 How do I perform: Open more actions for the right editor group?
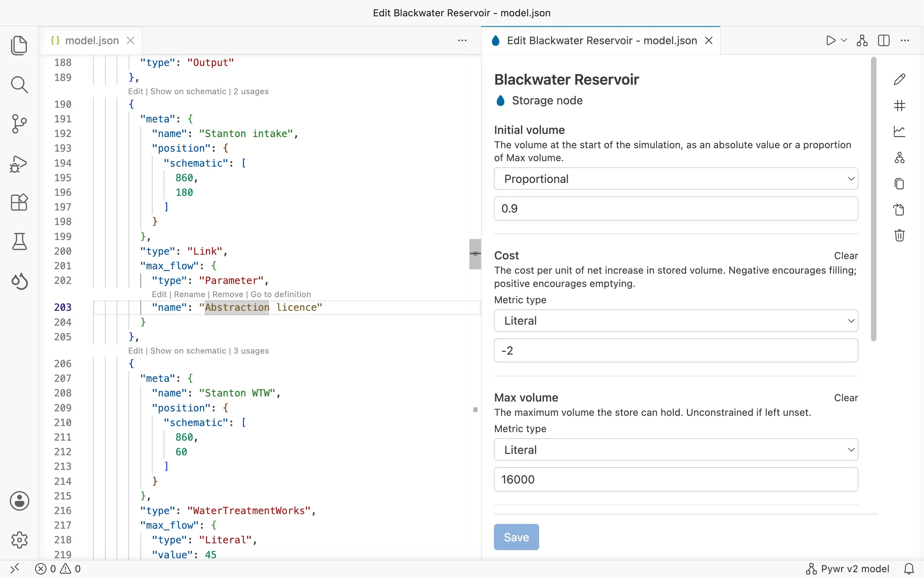pos(905,40)
